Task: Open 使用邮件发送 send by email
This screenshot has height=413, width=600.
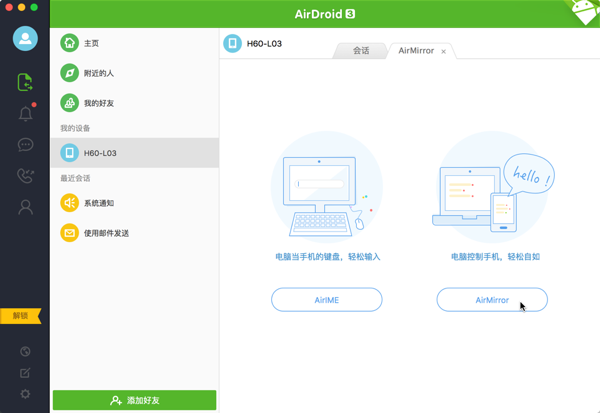Action: 134,233
